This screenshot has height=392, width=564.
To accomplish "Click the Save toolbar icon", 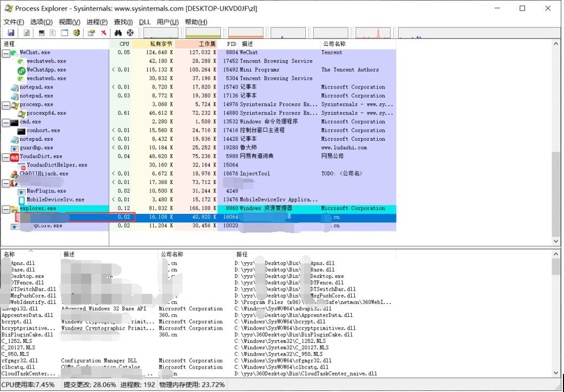I will point(11,33).
